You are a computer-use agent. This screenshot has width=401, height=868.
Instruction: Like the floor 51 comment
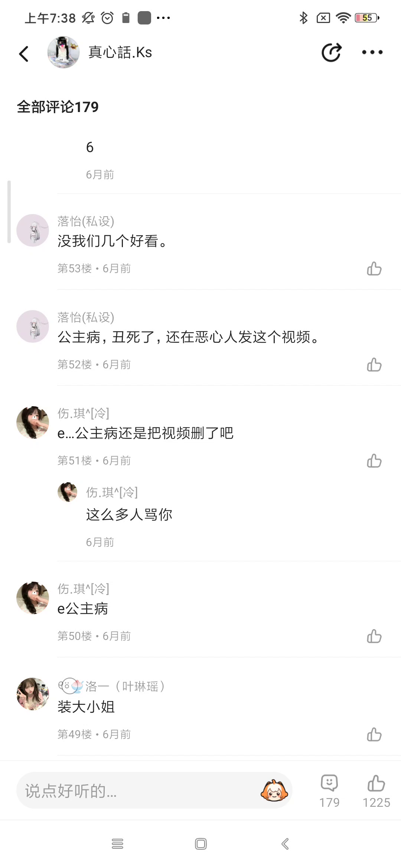tap(374, 461)
